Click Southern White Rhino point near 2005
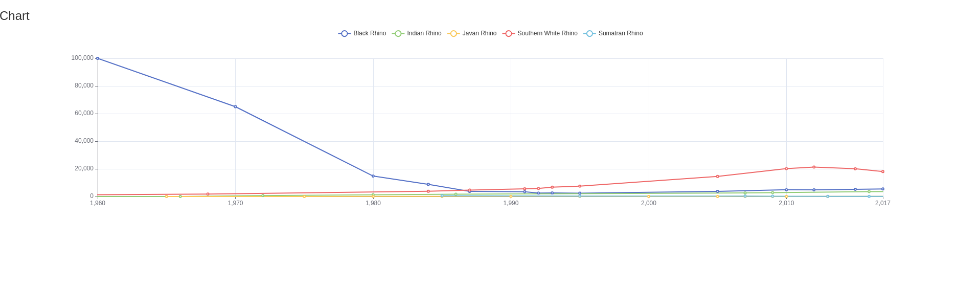 tap(717, 177)
